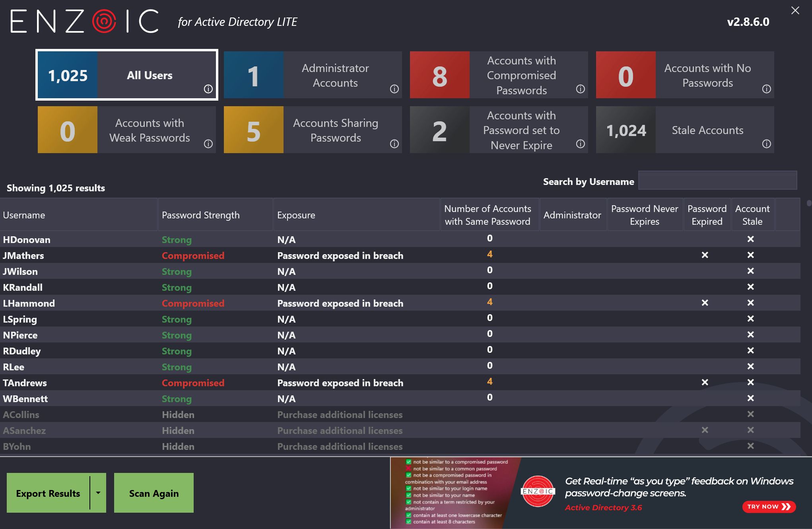This screenshot has height=529, width=812.
Task: Filter by Accounts with Compromised Passwords
Action: tap(499, 75)
